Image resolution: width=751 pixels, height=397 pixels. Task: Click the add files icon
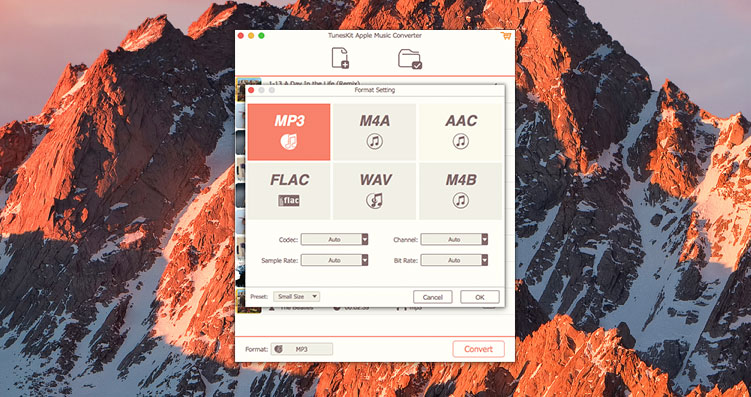(x=341, y=58)
